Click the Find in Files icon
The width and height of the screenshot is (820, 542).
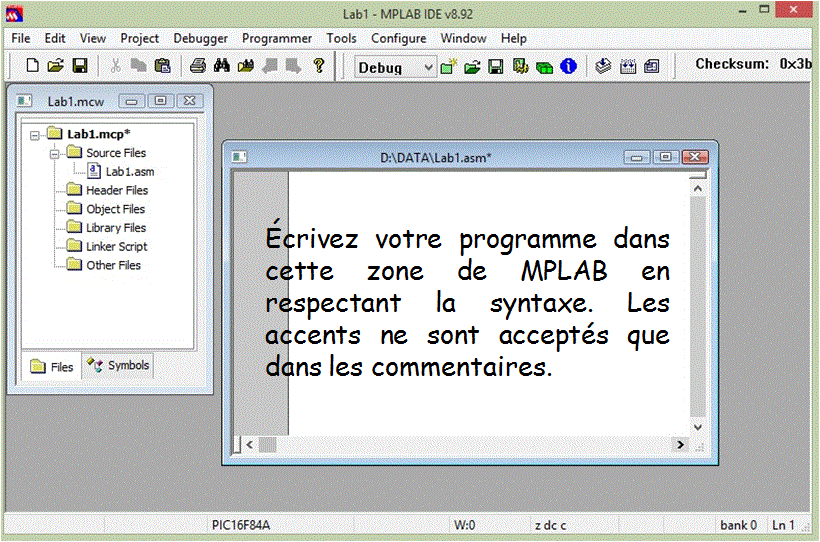(246, 65)
